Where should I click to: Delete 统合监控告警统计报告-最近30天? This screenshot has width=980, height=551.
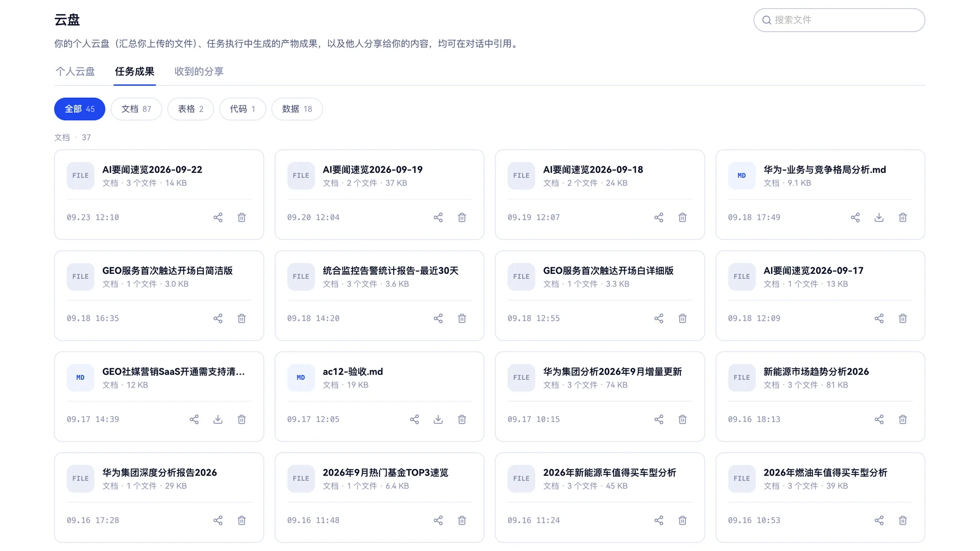coord(462,318)
